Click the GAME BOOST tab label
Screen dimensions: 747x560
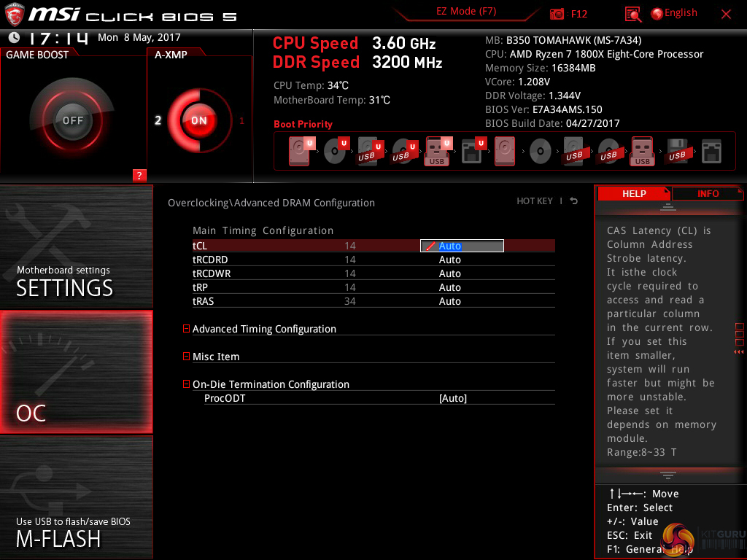(x=37, y=55)
